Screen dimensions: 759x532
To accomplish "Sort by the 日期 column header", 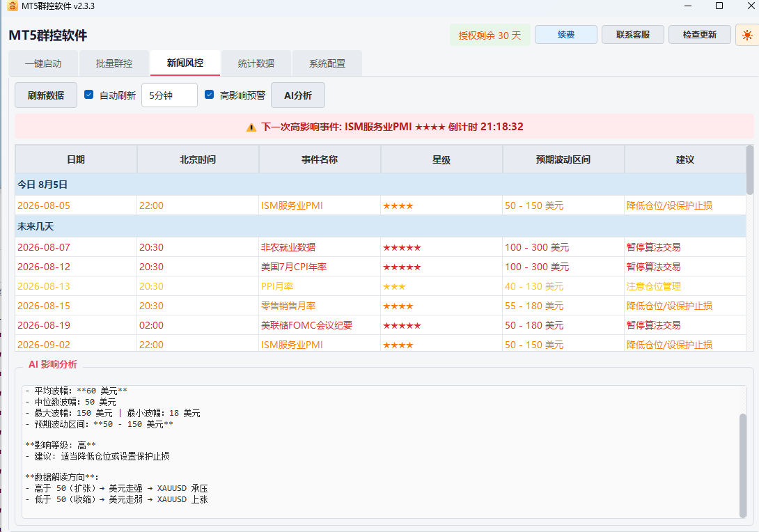I will point(76,159).
